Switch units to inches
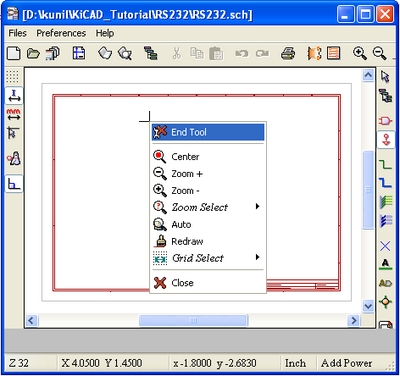The image size is (400, 376). pos(14,96)
